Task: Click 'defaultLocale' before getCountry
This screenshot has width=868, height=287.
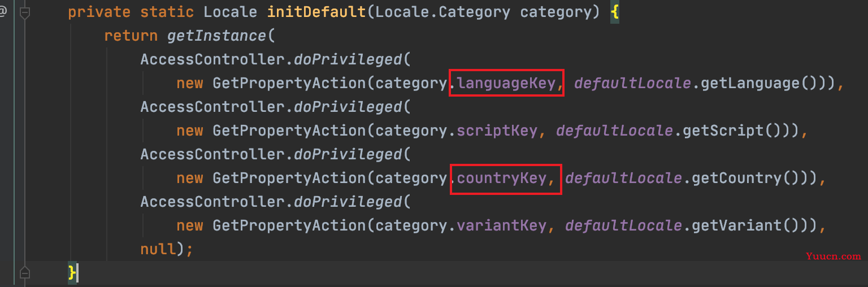Action: pos(624,178)
